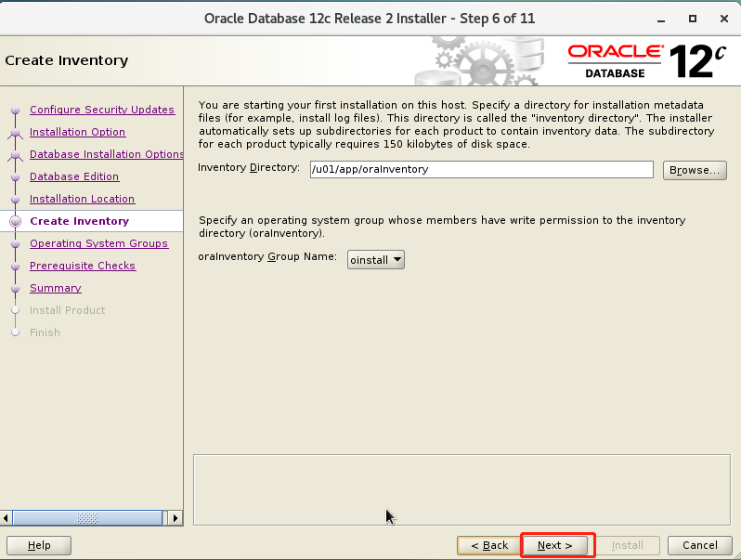Viewport: 741px width, 560px height.
Task: Go to Operating System Groups step
Action: point(98,243)
